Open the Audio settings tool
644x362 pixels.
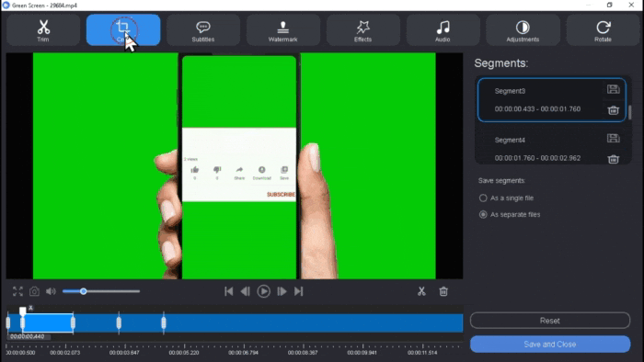click(443, 30)
